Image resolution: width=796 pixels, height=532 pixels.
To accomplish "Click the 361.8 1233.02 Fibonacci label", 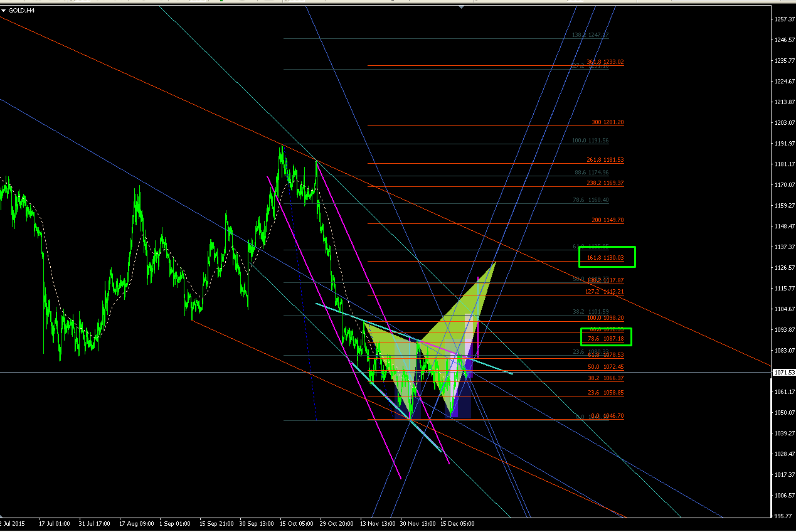I will point(605,62).
